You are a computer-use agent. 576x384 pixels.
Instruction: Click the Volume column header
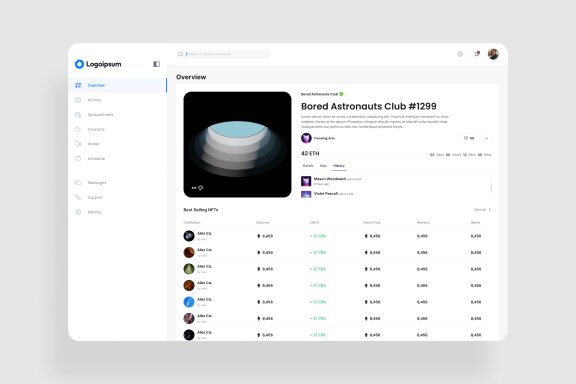(262, 223)
